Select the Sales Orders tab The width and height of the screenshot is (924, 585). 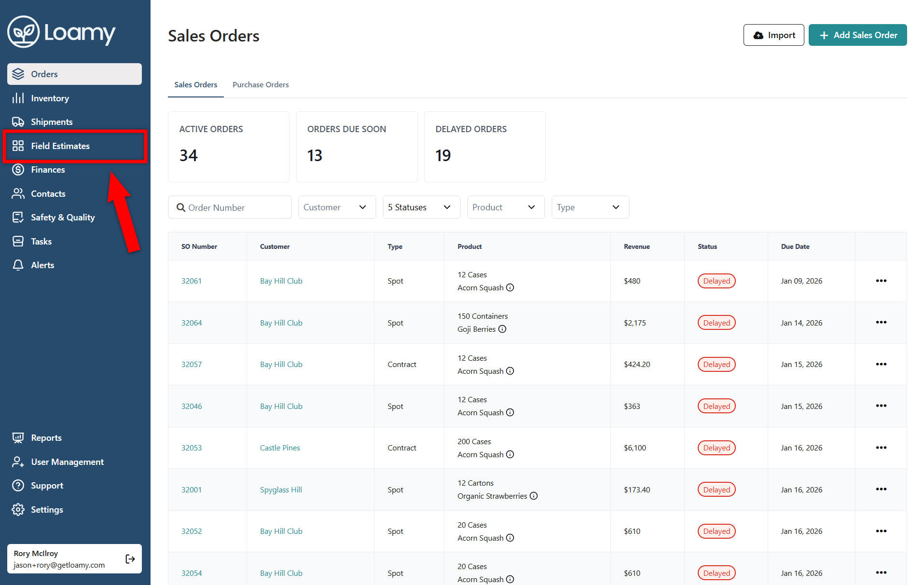point(195,84)
